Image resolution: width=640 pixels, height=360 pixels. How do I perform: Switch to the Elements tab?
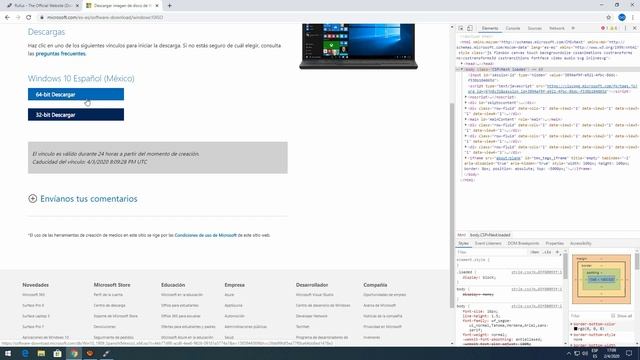tap(490, 28)
